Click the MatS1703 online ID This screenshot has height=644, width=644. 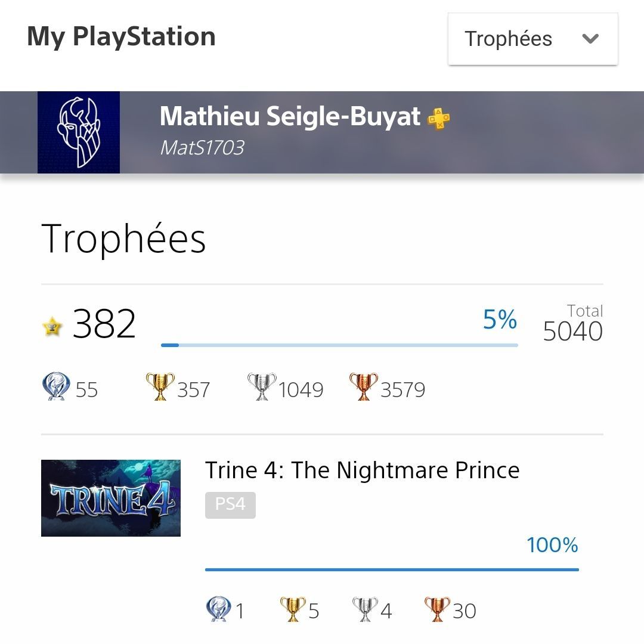(202, 147)
